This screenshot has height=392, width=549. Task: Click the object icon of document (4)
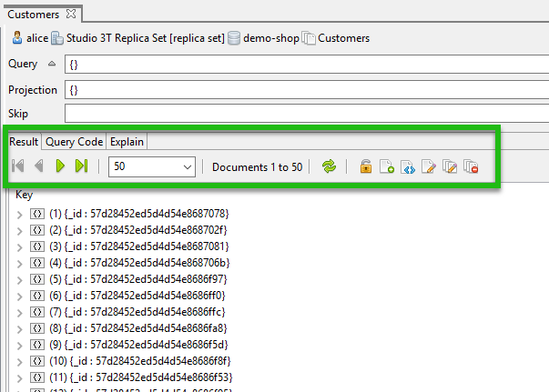coord(37,263)
